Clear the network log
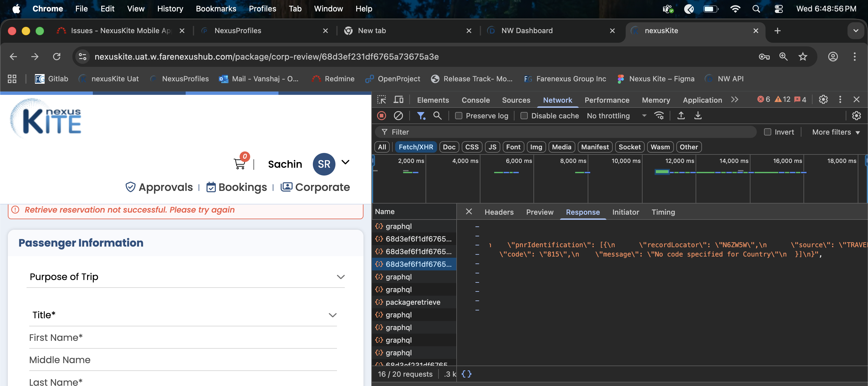 pyautogui.click(x=398, y=116)
